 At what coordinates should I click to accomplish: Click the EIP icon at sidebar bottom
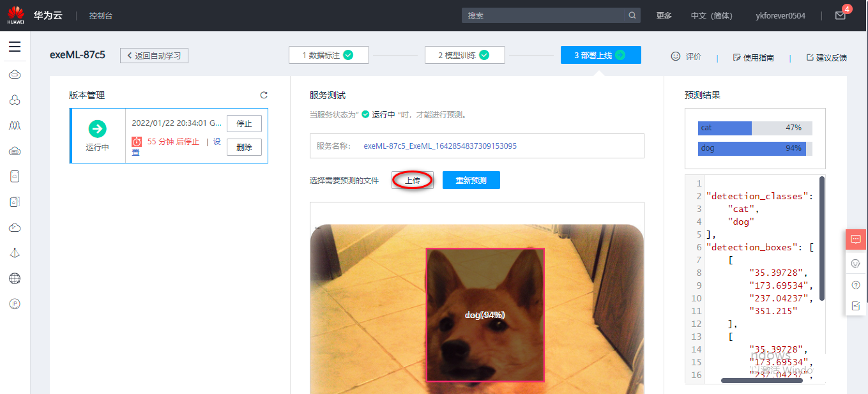[x=15, y=304]
